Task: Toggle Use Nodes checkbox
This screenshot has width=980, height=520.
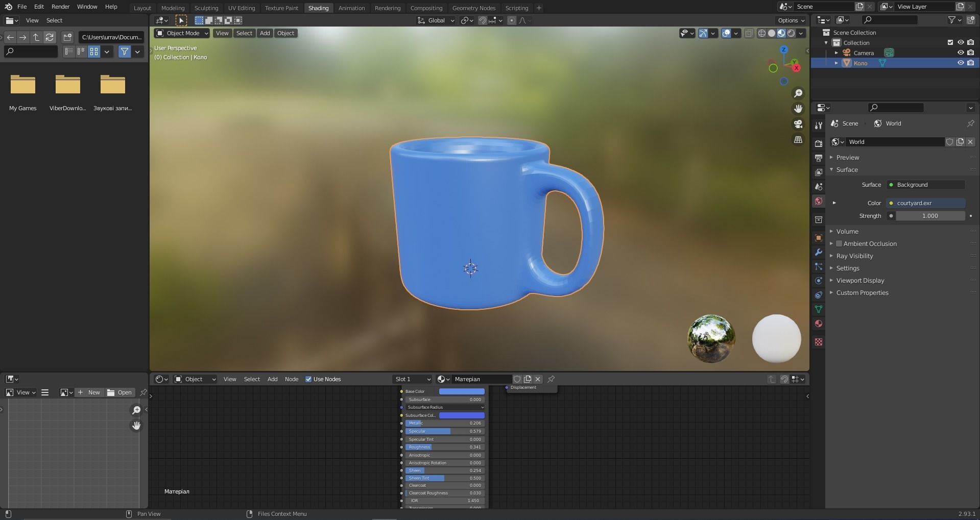Action: [x=308, y=379]
